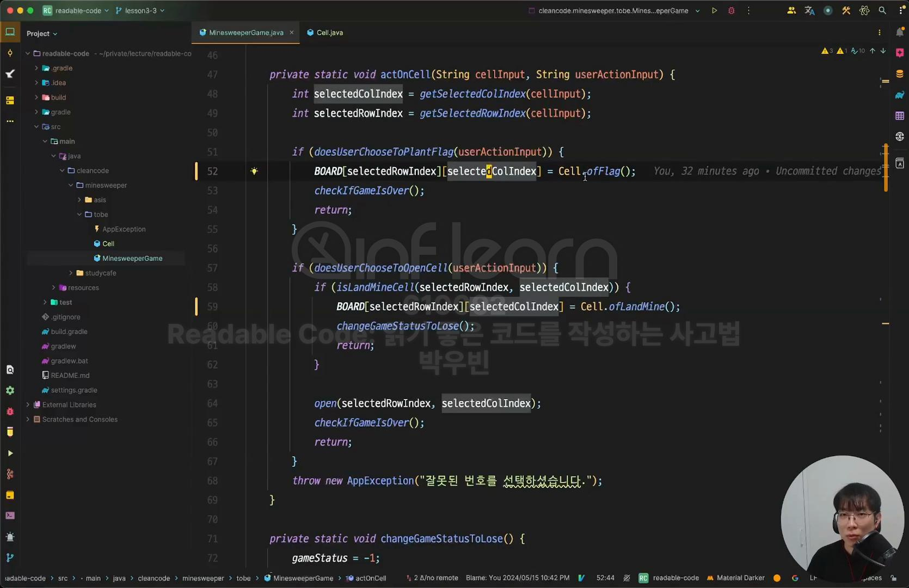Open the build hammer tools icon
This screenshot has width=909, height=588.
[x=846, y=10]
